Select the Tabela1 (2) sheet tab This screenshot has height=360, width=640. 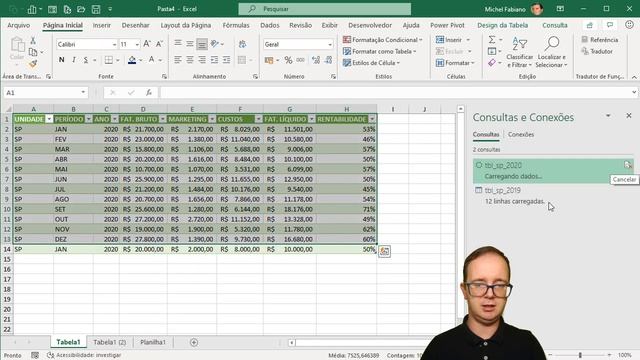point(109,342)
